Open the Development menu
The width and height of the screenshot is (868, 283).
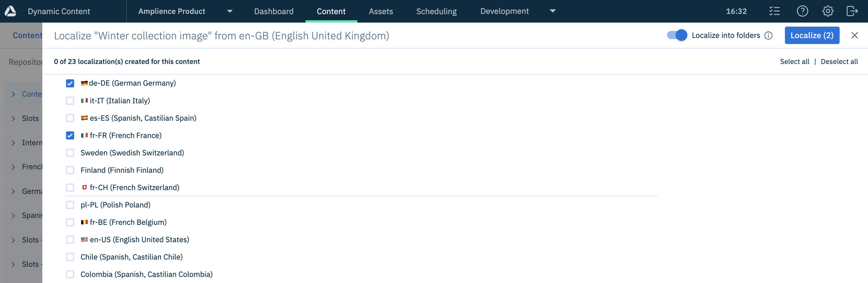pos(505,11)
